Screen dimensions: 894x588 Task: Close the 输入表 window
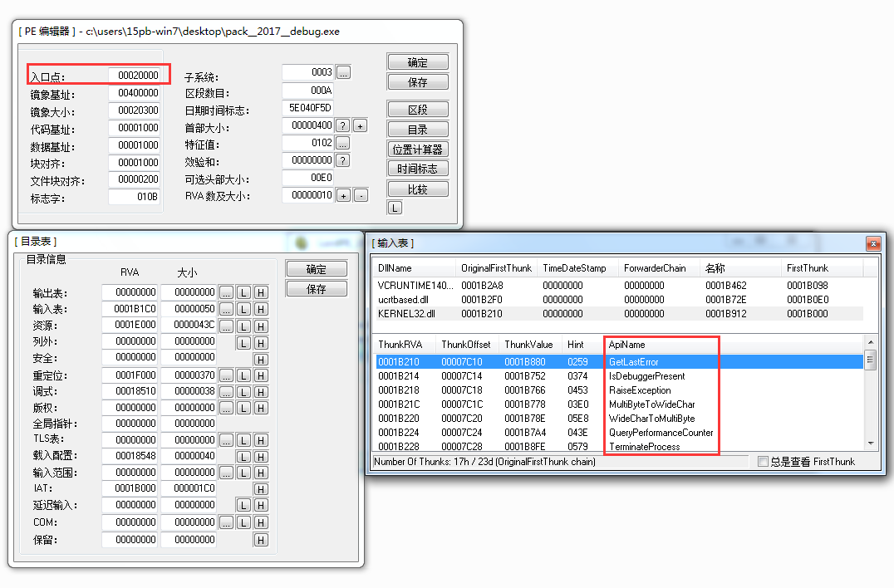click(873, 244)
